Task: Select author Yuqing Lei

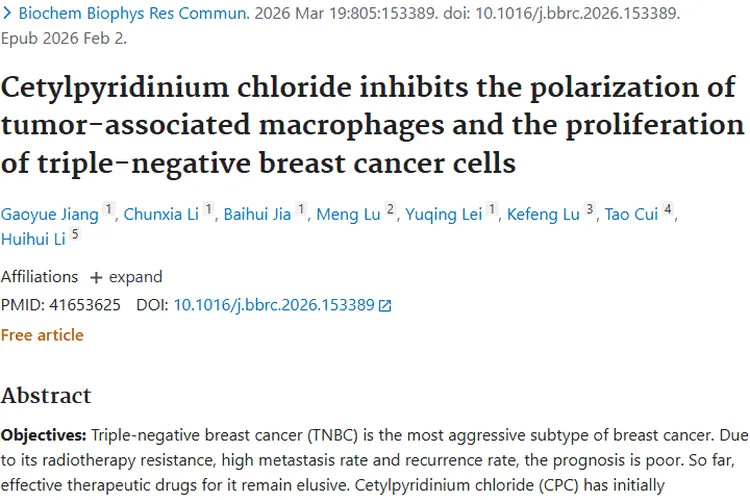Action: point(444,215)
